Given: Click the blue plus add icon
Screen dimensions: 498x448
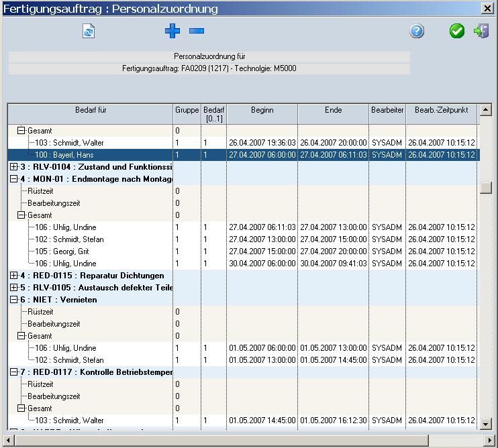Looking at the screenshot, I should [172, 31].
